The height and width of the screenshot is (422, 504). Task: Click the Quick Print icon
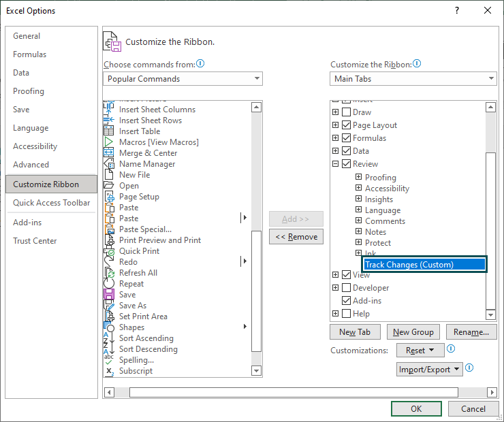109,251
